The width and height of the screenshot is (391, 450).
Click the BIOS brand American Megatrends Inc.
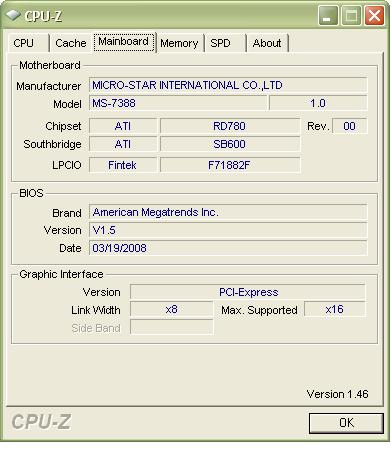click(x=228, y=212)
